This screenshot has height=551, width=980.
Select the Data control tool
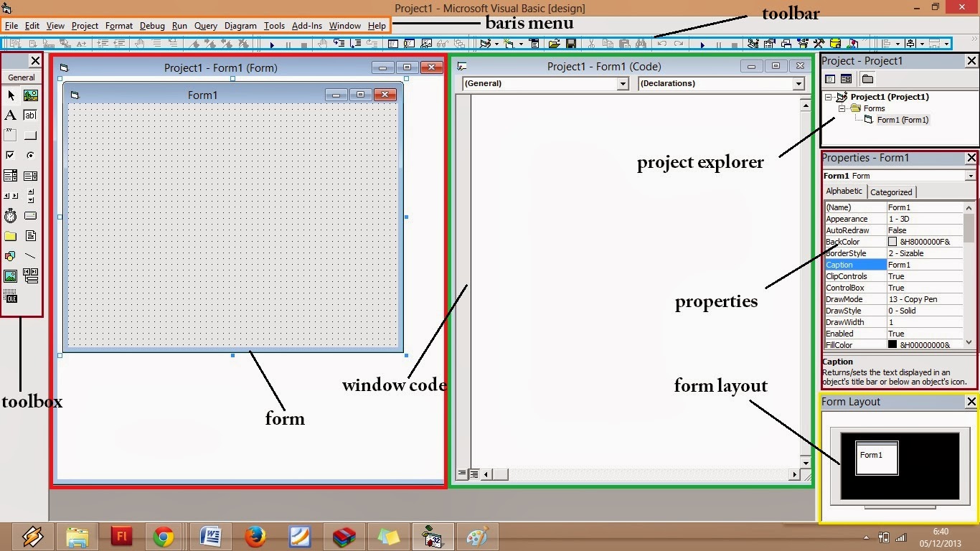[x=31, y=276]
